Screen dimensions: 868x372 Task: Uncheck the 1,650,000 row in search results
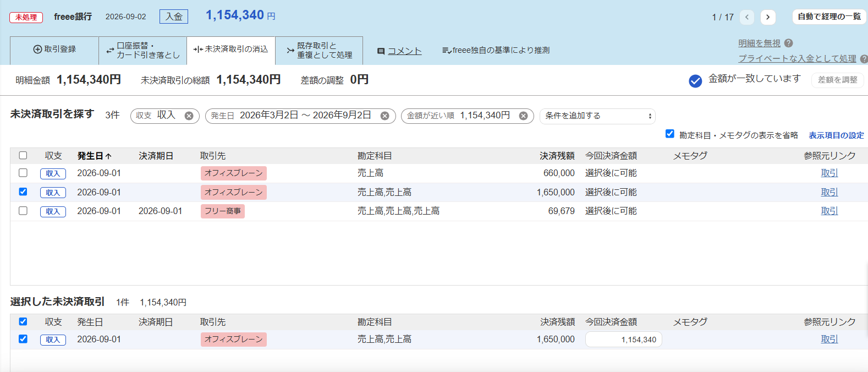point(23,192)
